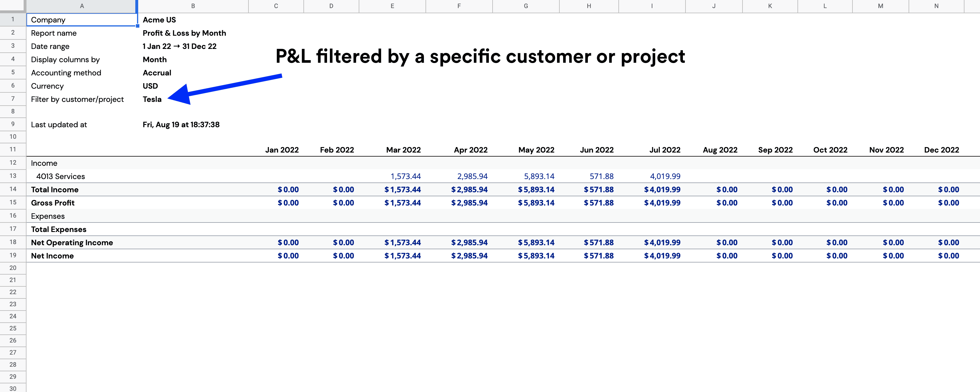980x392 pixels.
Task: Click the Last updated at timestamp cell
Action: (x=181, y=124)
